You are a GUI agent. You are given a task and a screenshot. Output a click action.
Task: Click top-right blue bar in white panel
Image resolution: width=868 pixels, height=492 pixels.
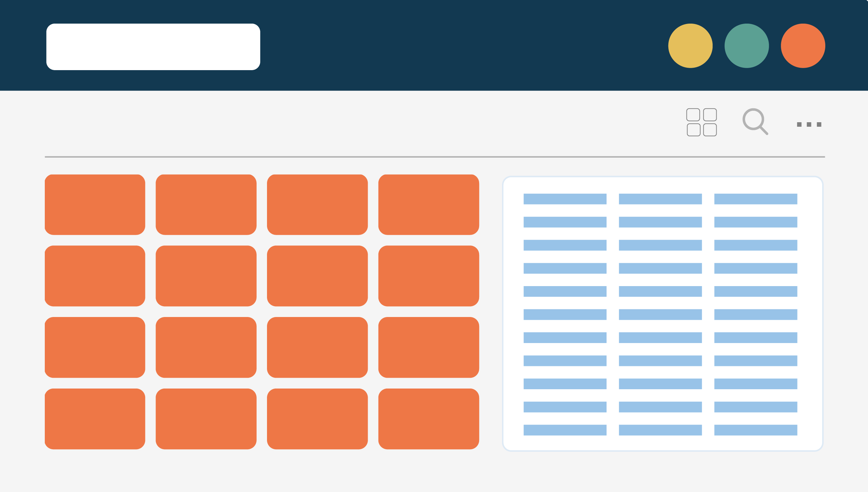756,199
